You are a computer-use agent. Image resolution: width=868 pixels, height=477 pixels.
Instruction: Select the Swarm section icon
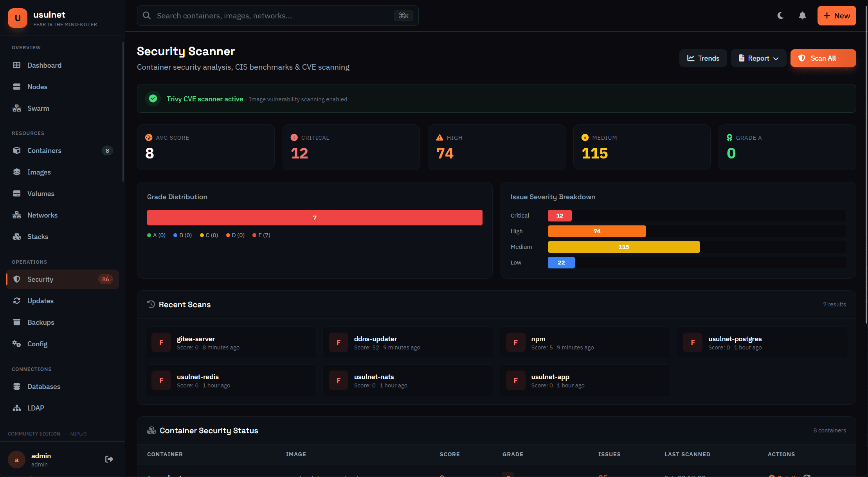click(x=17, y=108)
